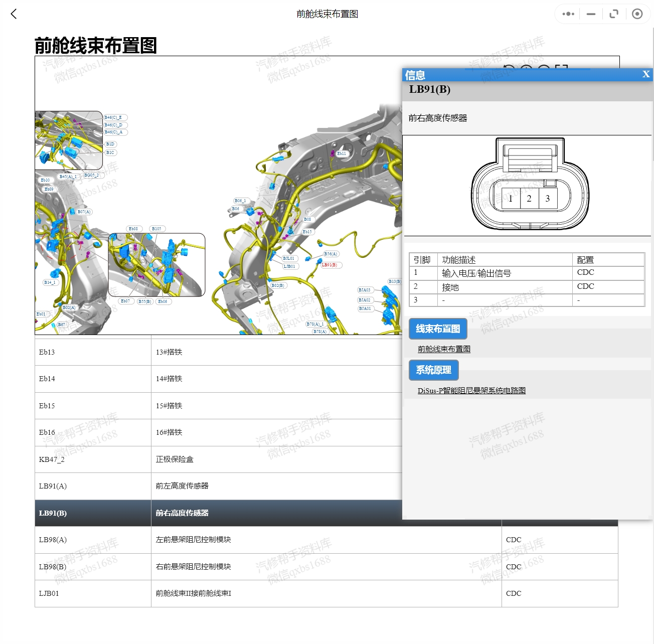Minimize the mini program with the dash icon
The height and width of the screenshot is (644, 654).
[590, 14]
